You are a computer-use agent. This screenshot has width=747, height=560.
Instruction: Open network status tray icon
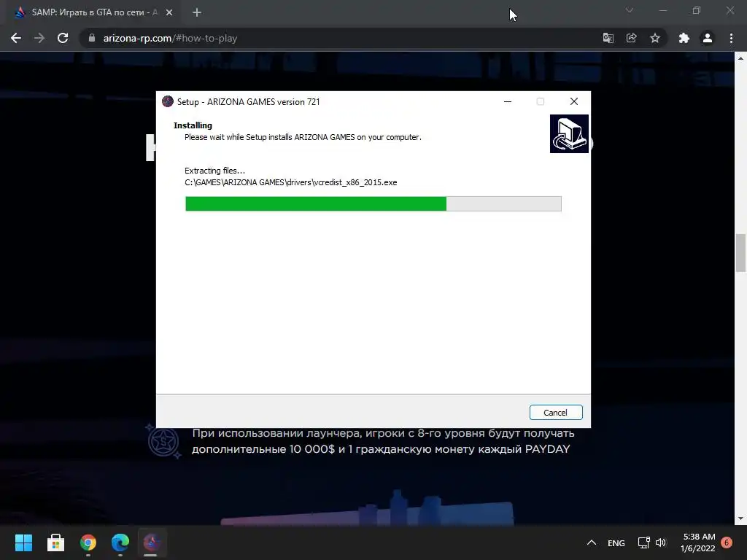[643, 542]
